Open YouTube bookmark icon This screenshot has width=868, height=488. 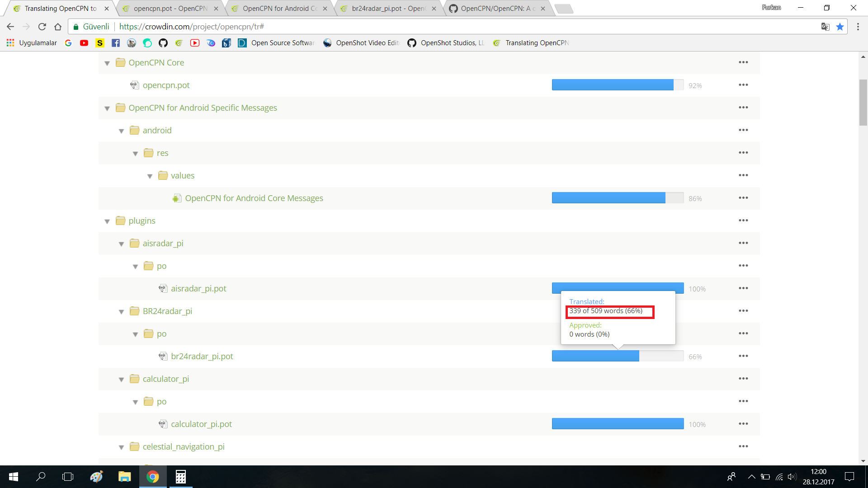pos(84,43)
